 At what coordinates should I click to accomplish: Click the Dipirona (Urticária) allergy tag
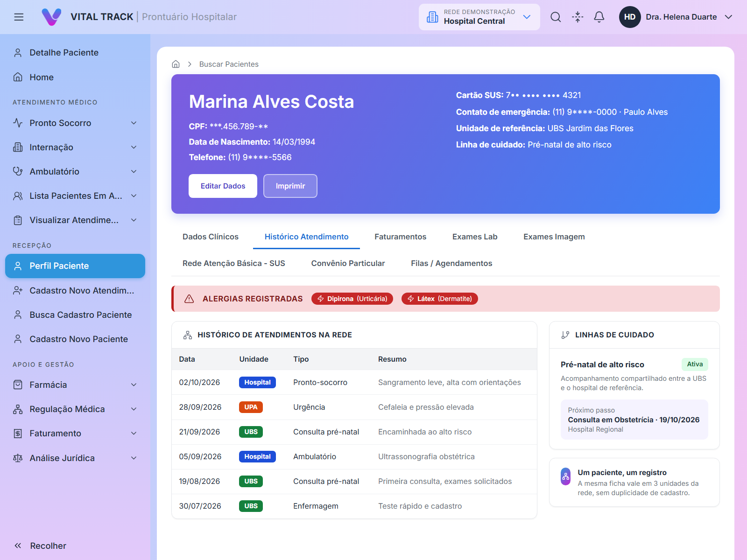[352, 299]
